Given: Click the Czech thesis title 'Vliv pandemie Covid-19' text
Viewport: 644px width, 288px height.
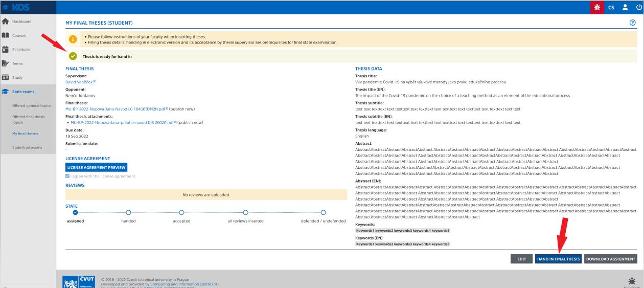Looking at the screenshot, I should (431, 82).
